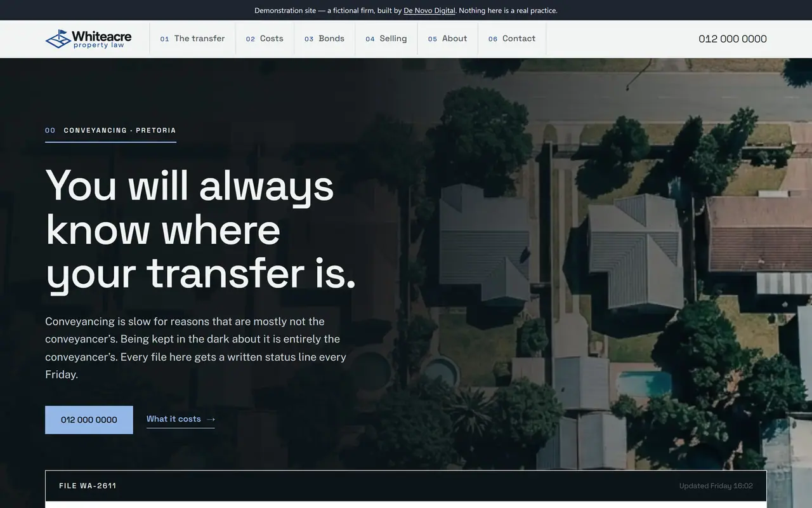Screen dimensions: 812x508
Task: Click the paragraph about Conveyancing is slow
Action: [196, 348]
